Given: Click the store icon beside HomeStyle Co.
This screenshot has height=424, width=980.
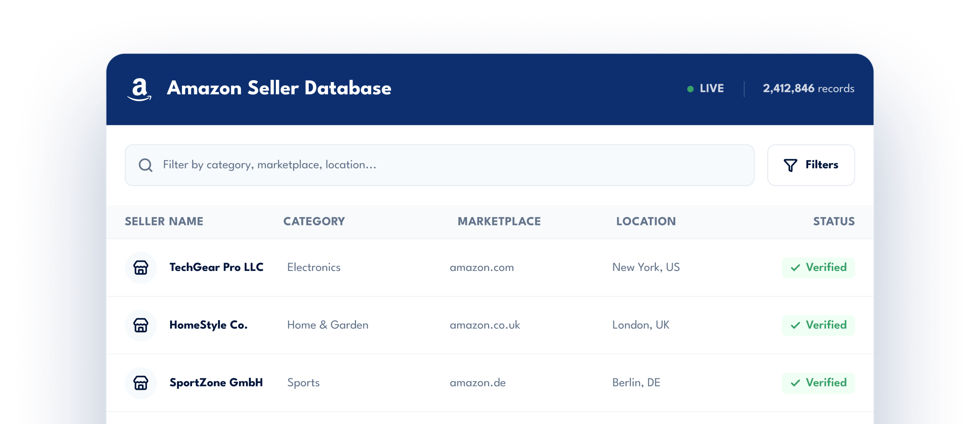Looking at the screenshot, I should 141,325.
